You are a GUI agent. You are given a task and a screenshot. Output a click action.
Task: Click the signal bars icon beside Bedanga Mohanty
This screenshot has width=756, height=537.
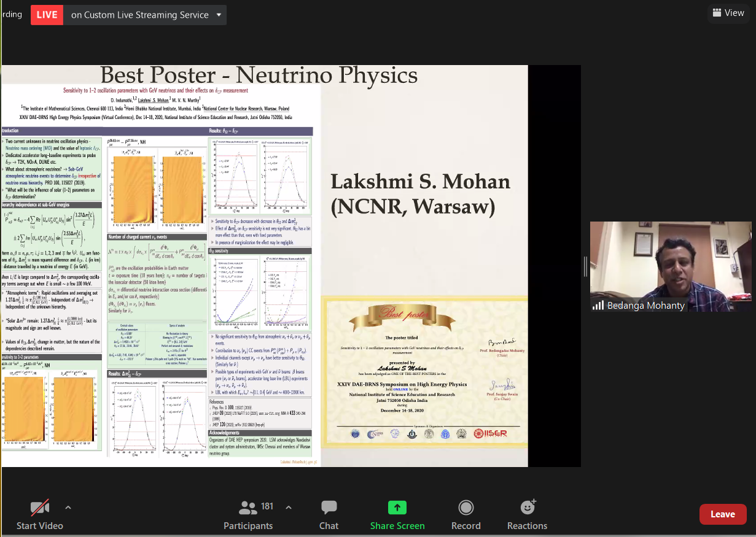(x=598, y=305)
